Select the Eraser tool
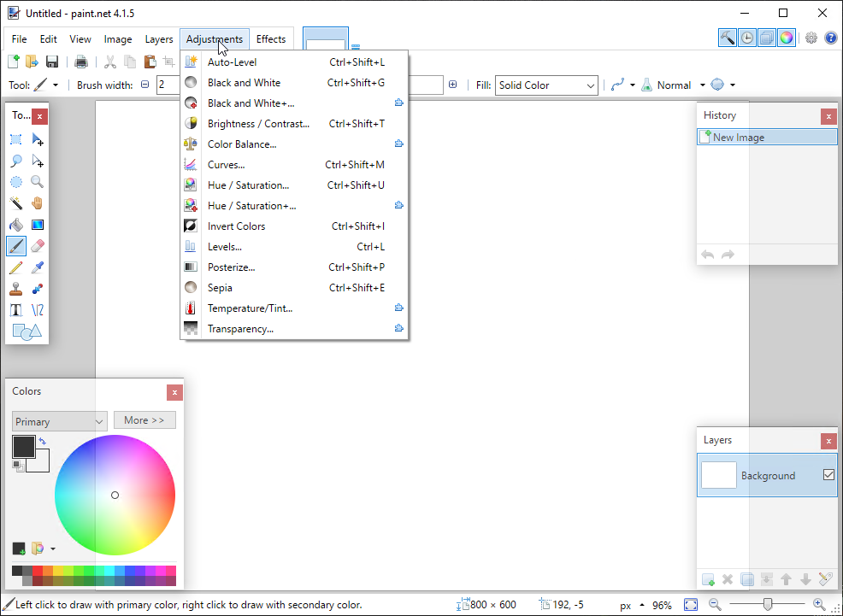The height and width of the screenshot is (616, 843). tap(38, 246)
